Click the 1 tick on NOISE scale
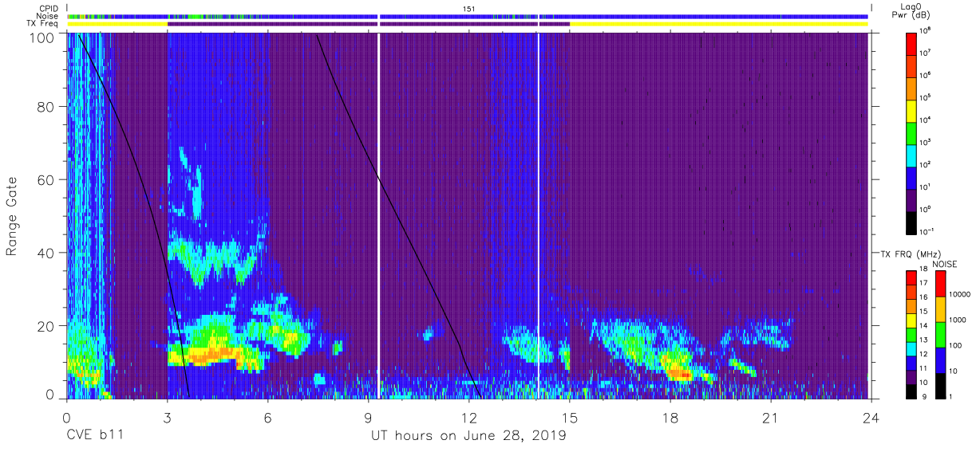The image size is (980, 452). coord(950,397)
